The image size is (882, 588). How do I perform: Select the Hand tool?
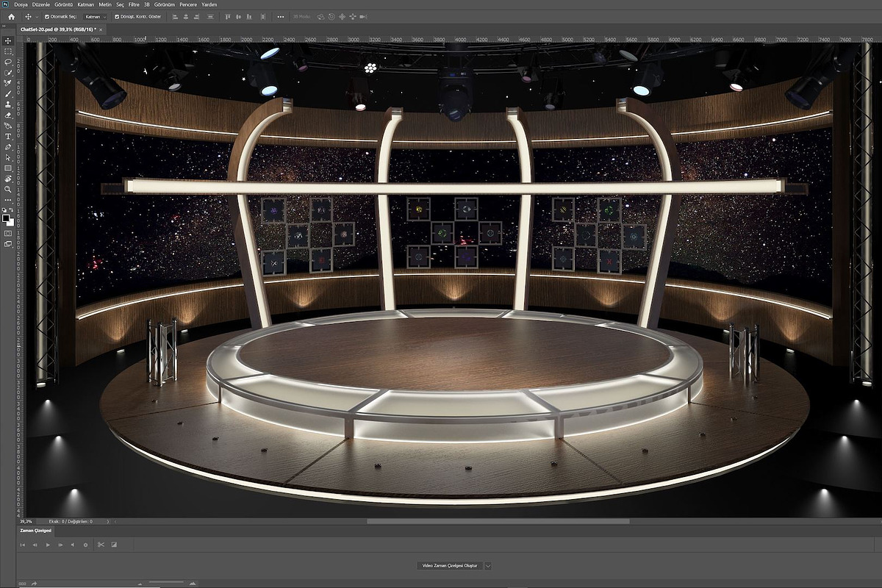click(x=8, y=179)
